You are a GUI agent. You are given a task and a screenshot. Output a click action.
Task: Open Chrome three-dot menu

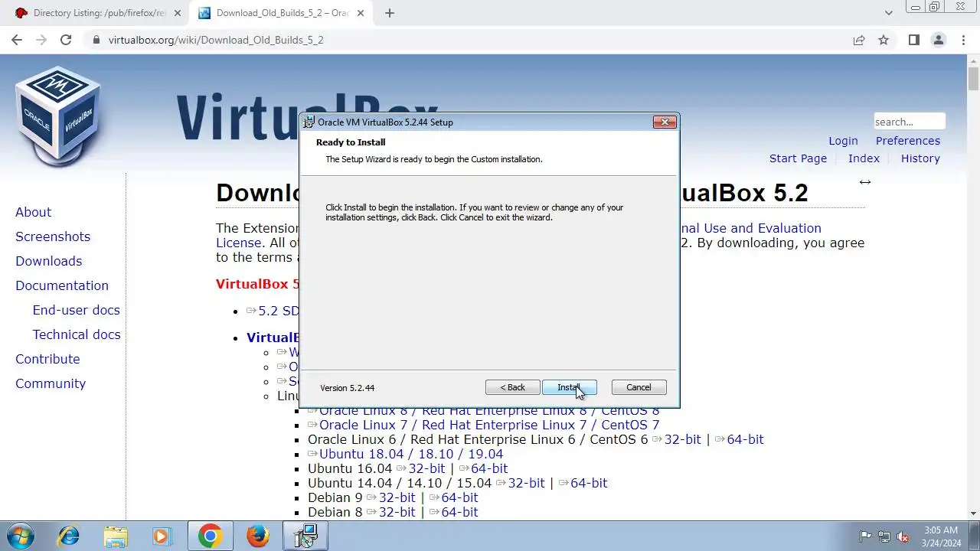962,40
